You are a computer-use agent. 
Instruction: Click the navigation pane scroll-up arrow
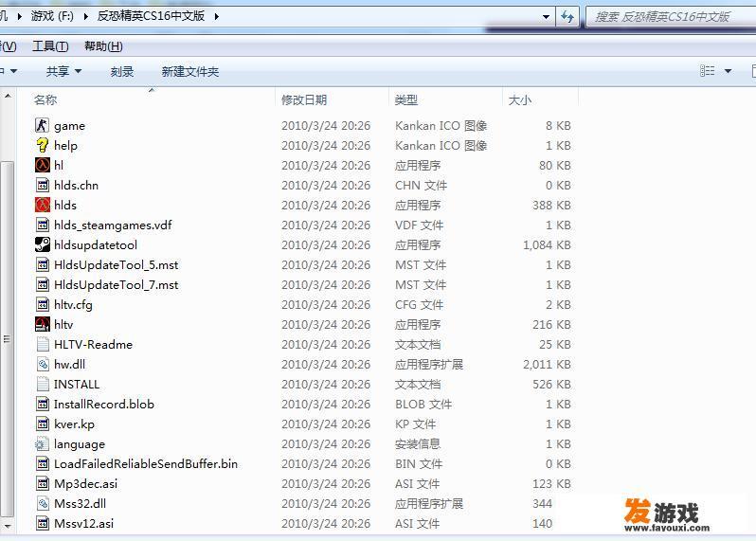[8, 97]
